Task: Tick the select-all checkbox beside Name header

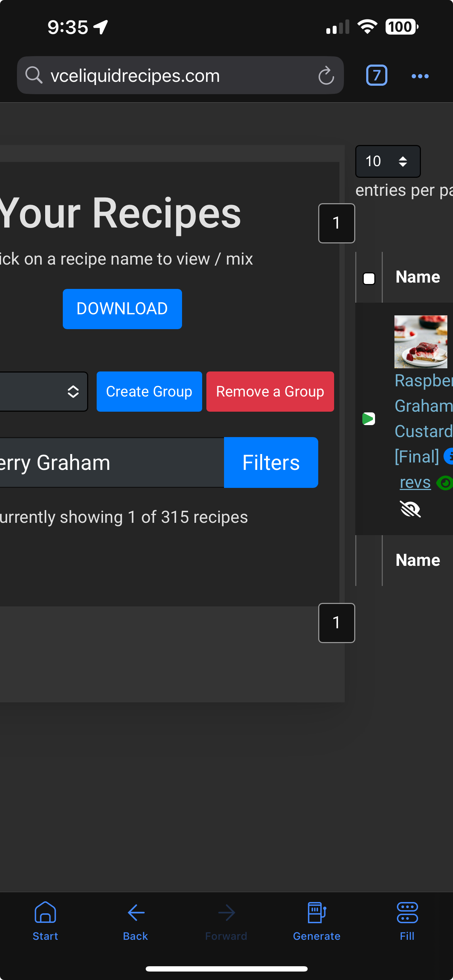Action: (369, 279)
